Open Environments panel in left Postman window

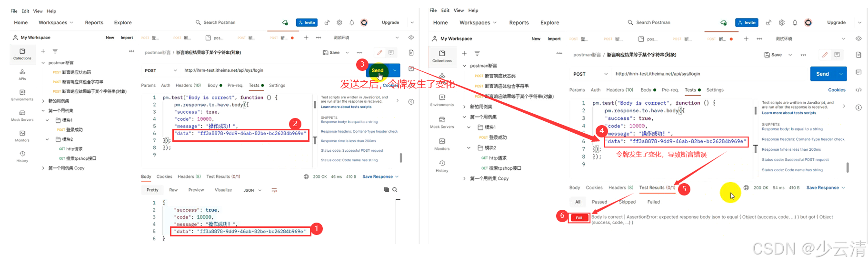point(22,95)
